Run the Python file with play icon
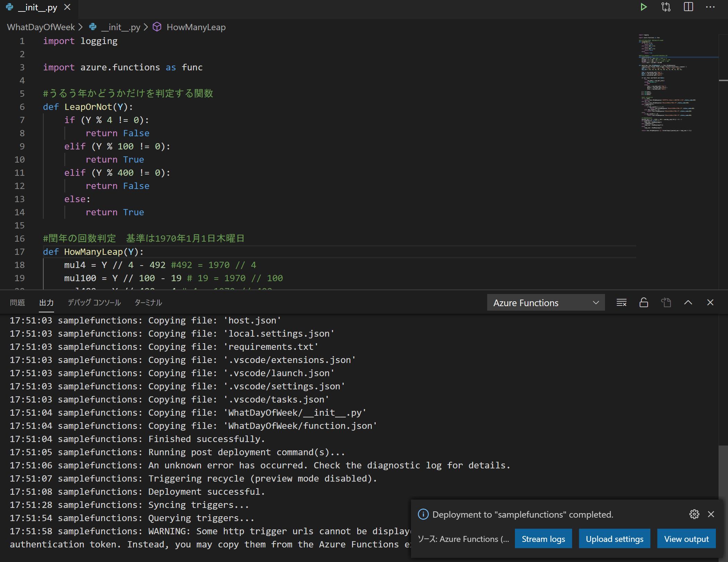This screenshot has width=728, height=562. coord(643,7)
